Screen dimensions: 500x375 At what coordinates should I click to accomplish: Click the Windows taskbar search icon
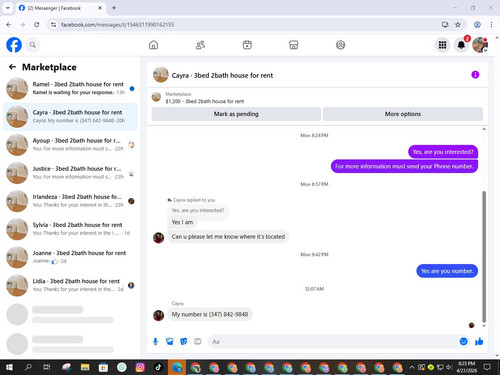[x=28, y=367]
